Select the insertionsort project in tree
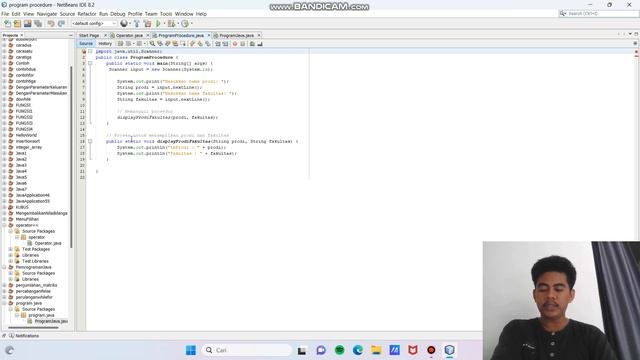Viewport: 640px width, 360px height. [x=28, y=141]
